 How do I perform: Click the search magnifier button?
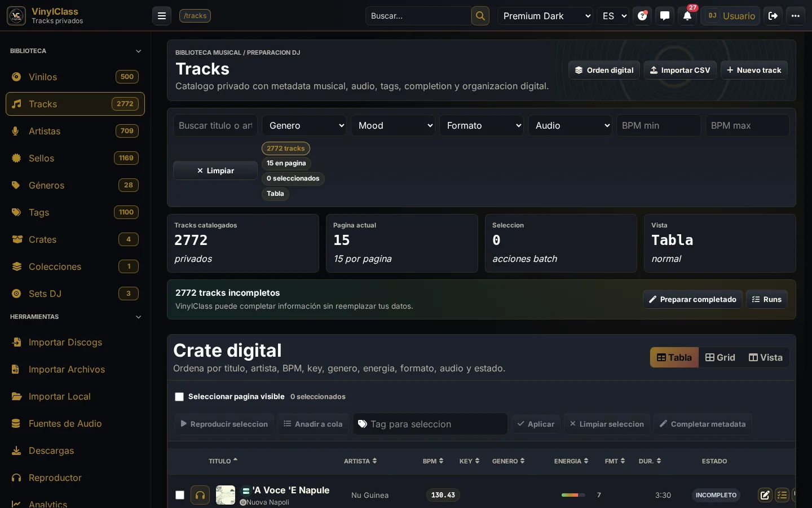pos(480,16)
